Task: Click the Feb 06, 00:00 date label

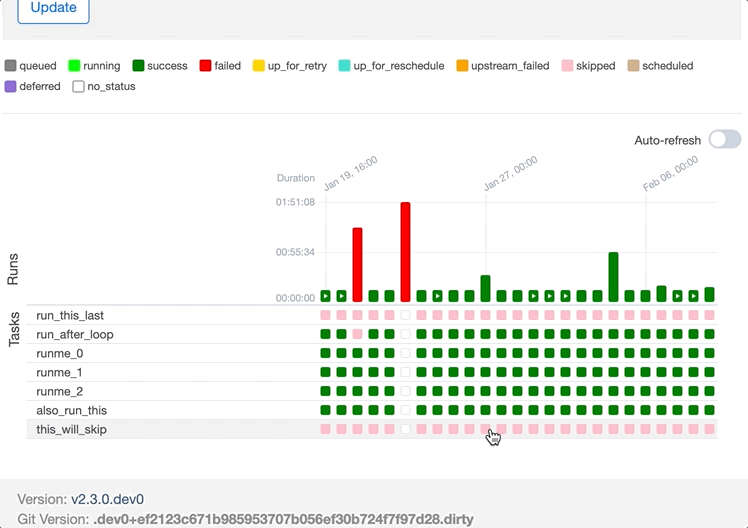Action: 670,173
